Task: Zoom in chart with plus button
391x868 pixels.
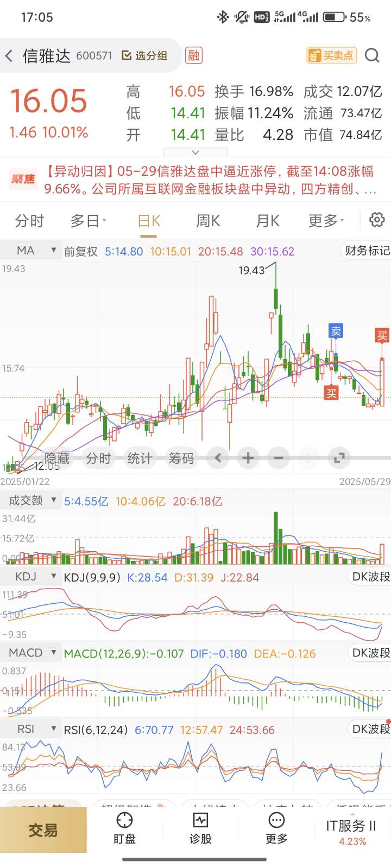Action: [x=248, y=458]
